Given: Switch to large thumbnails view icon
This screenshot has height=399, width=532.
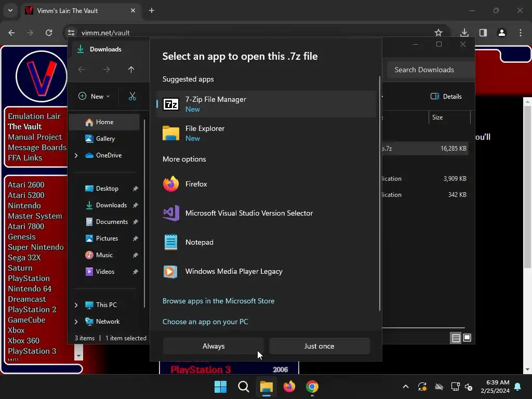Looking at the screenshot, I should pyautogui.click(x=467, y=338).
